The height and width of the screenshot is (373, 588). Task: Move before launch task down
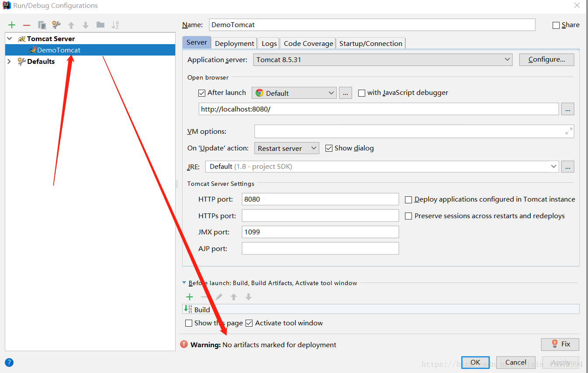tap(249, 297)
